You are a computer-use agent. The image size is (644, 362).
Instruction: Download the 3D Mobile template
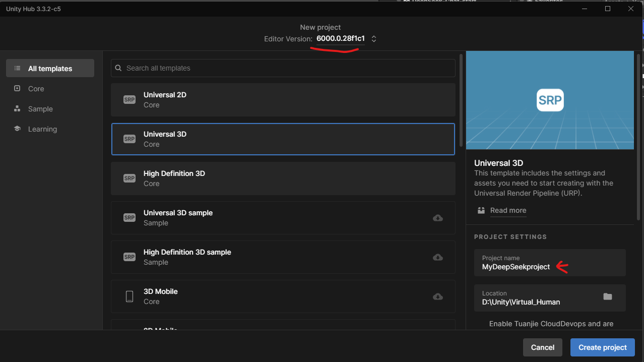click(438, 296)
